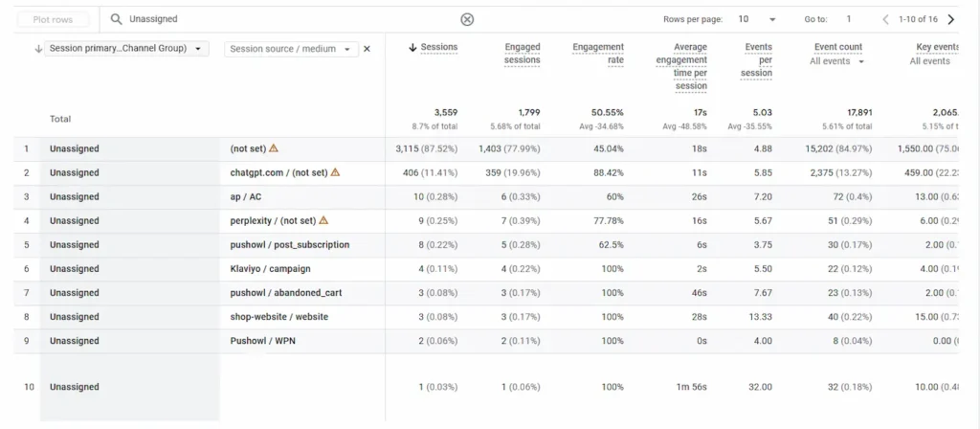Click warning icon beside (not set) row
This screenshot has height=429, width=980.
pyautogui.click(x=273, y=148)
